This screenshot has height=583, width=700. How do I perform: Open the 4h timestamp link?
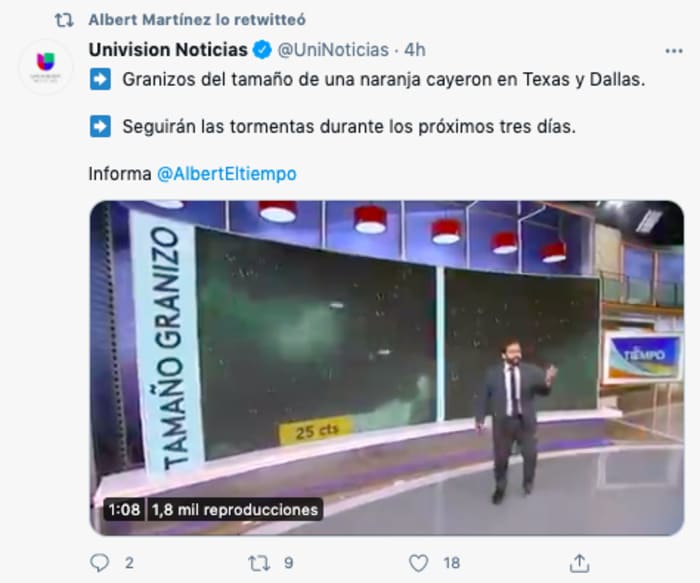415,50
